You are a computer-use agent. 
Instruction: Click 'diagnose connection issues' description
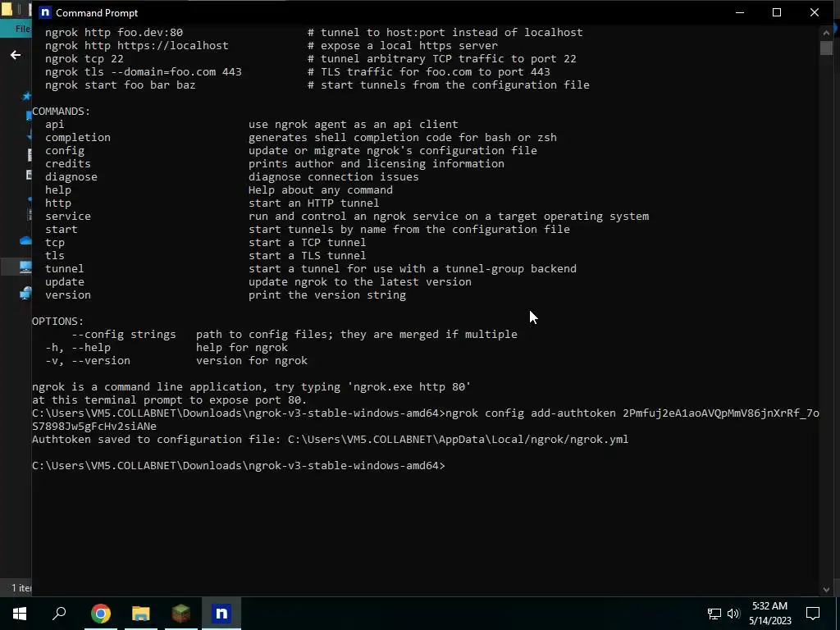(333, 177)
